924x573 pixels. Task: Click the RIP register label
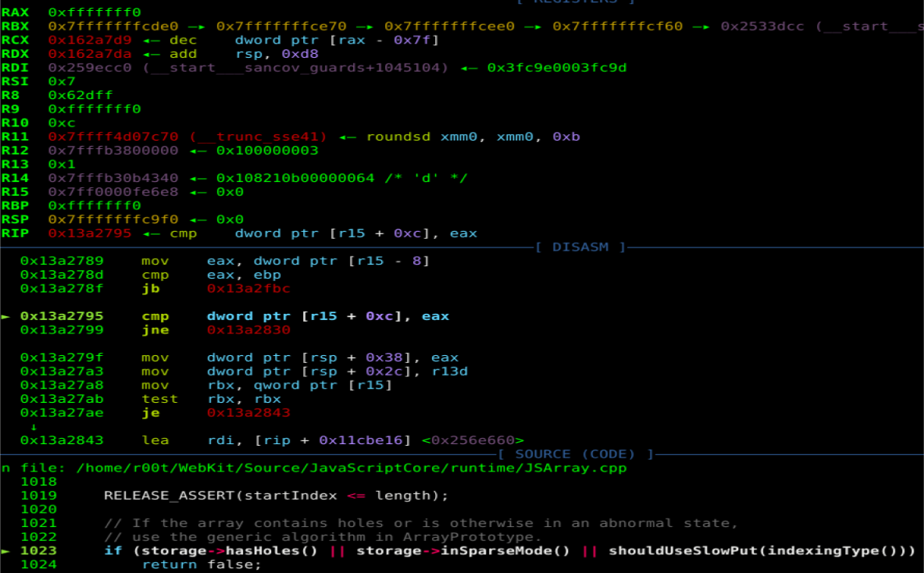pos(14,233)
